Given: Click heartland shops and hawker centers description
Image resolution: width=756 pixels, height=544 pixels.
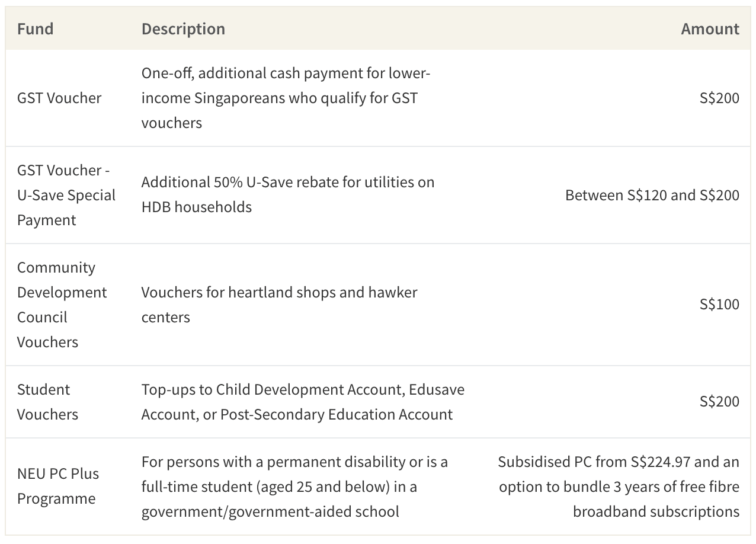Looking at the screenshot, I should point(279,305).
